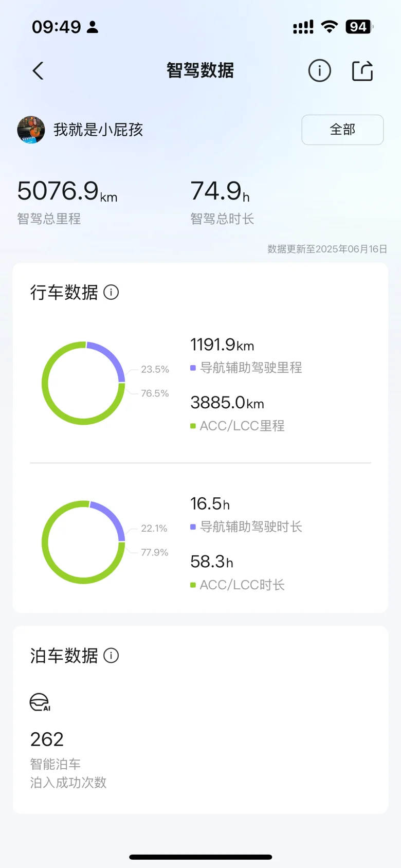
Task: Tap the back arrow icon
Action: [38, 71]
